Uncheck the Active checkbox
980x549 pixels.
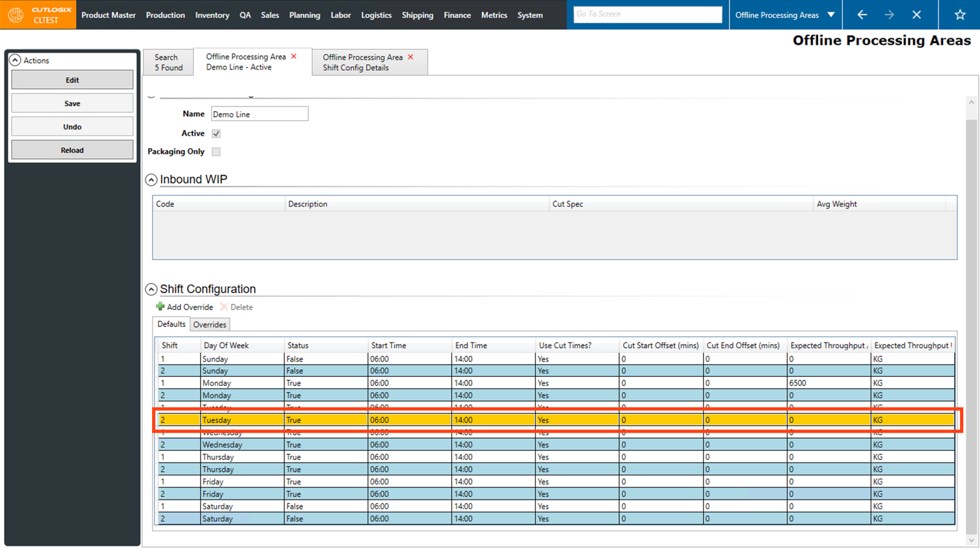[216, 133]
